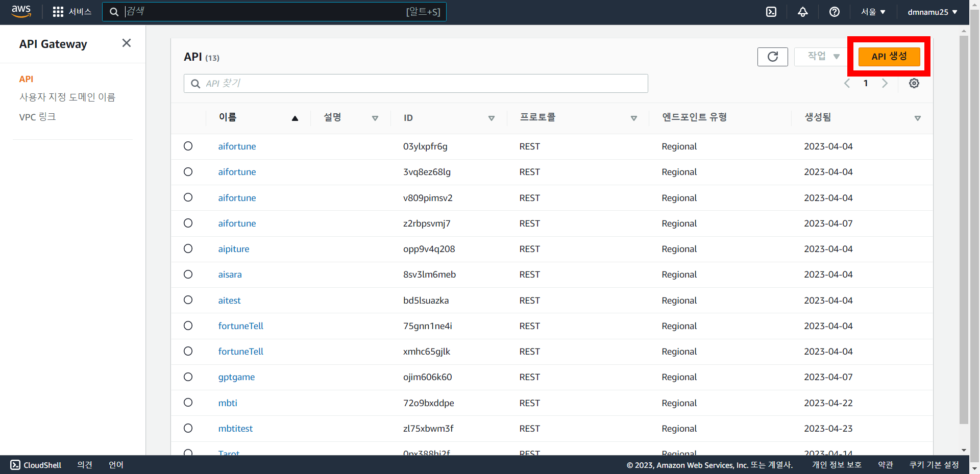Sort by 프로토콜 column arrow

634,118
